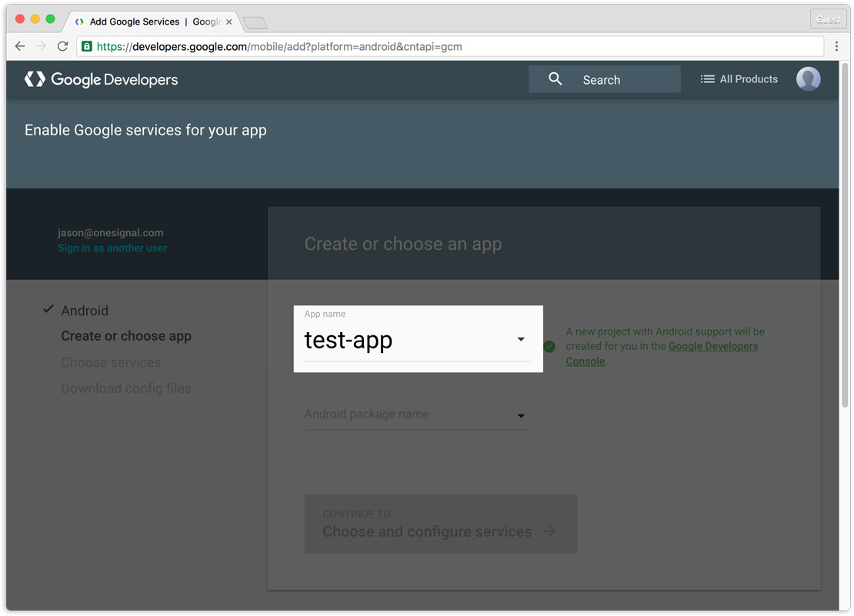Click the page vertical scrollbar
854x616 pixels.
click(845, 235)
